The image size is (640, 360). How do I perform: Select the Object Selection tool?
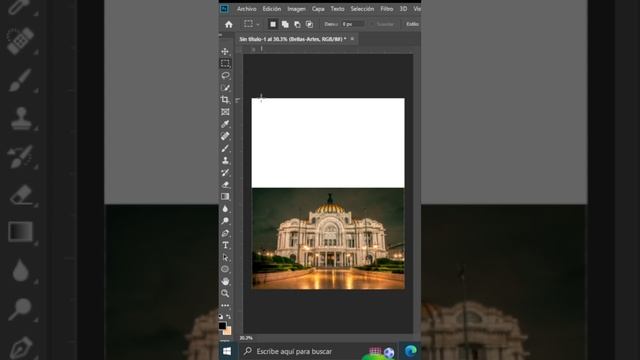(225, 88)
